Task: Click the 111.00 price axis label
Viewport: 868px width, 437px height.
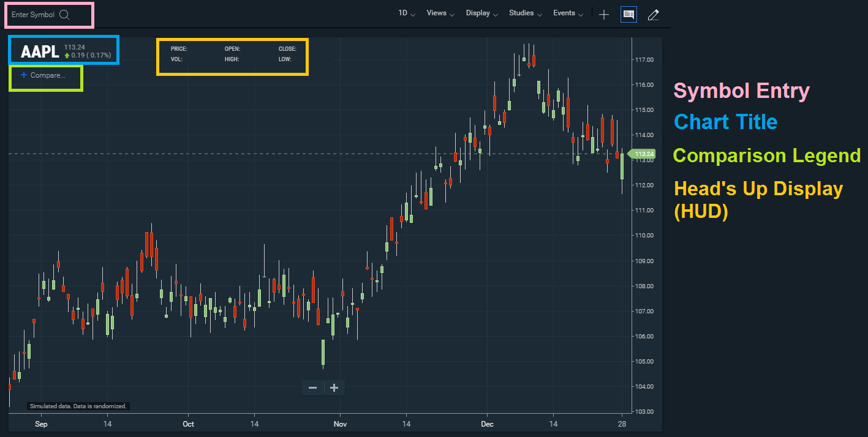Action: tap(644, 210)
